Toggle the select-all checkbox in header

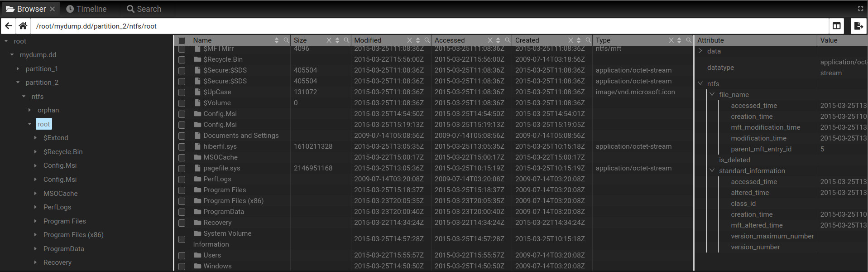point(182,40)
